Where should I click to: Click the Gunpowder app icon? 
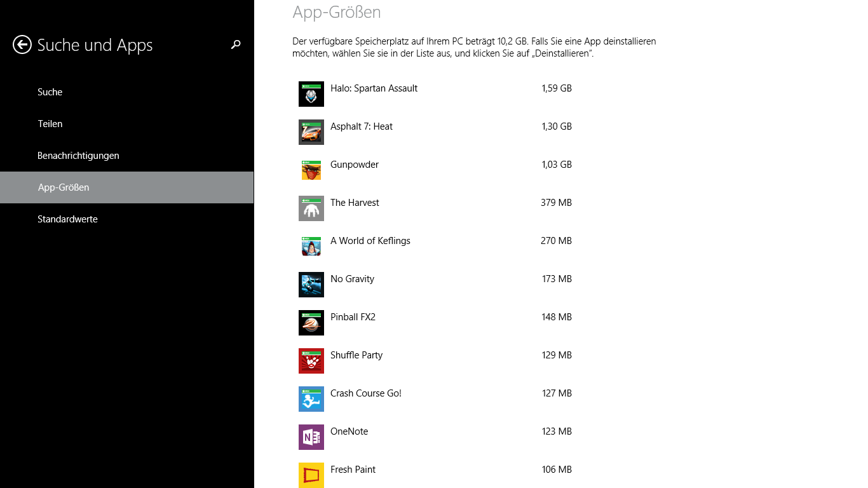pos(311,170)
